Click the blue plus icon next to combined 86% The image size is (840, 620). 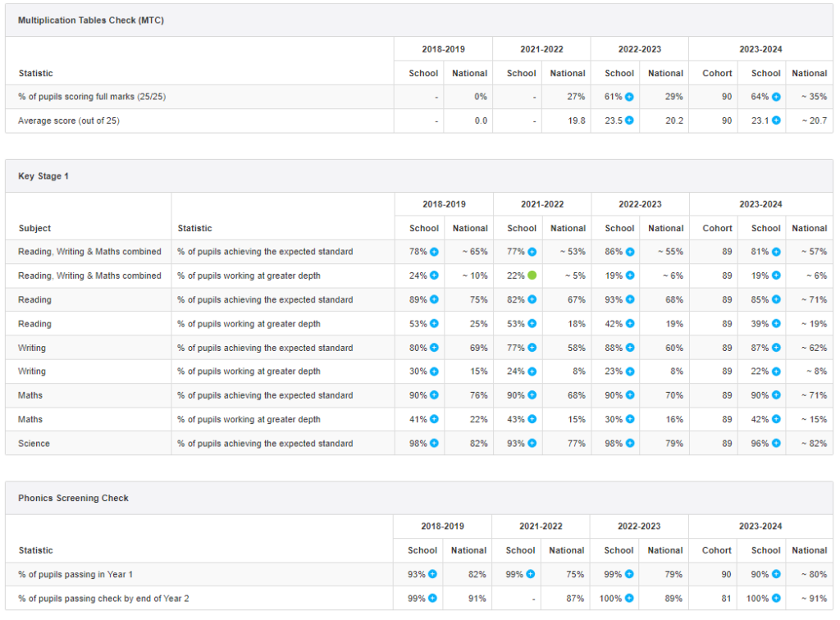coord(630,252)
